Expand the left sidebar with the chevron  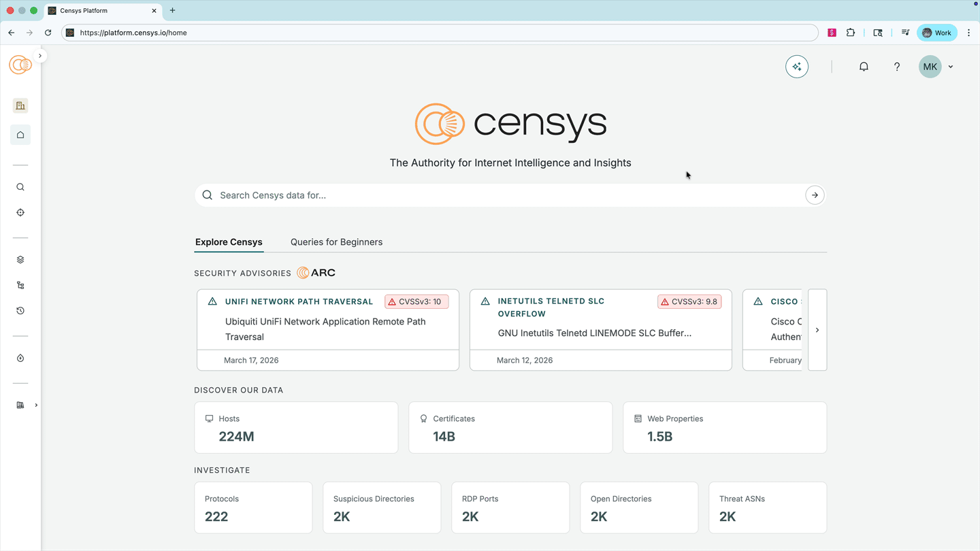point(40,56)
